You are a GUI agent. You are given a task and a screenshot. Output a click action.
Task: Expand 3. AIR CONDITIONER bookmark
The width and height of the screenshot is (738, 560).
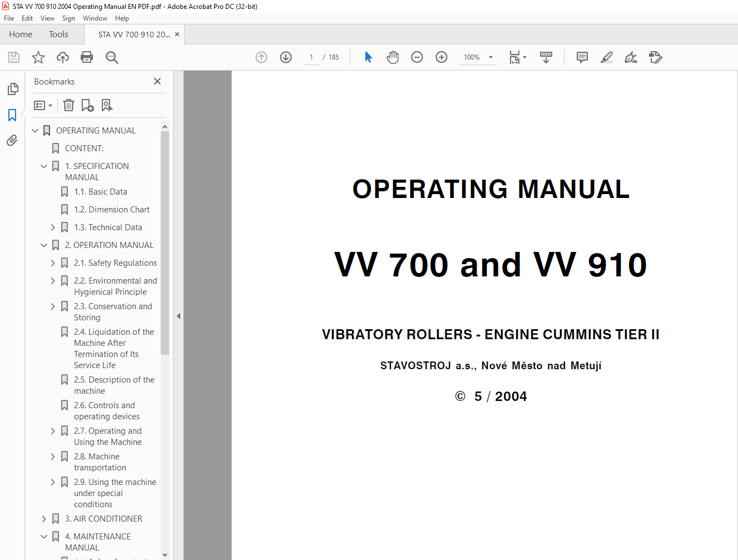(44, 519)
